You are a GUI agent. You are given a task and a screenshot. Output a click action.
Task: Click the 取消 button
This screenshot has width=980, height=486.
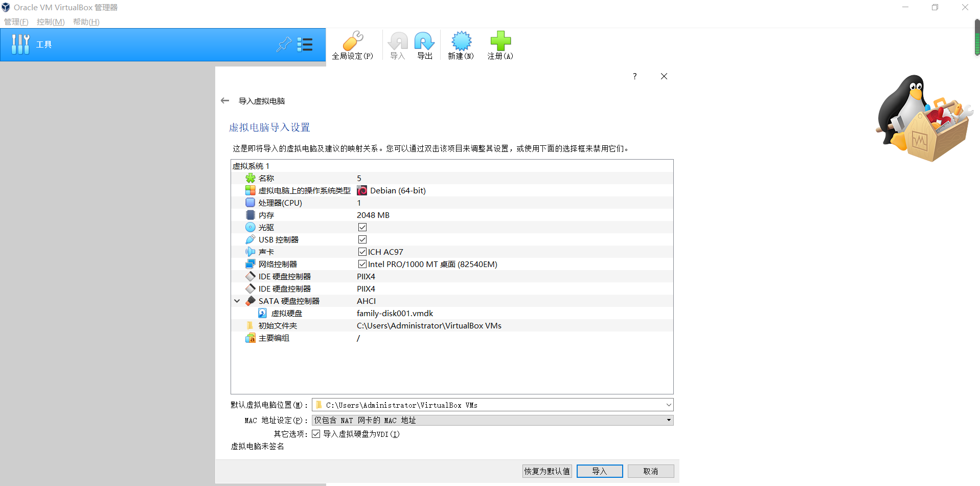click(651, 471)
